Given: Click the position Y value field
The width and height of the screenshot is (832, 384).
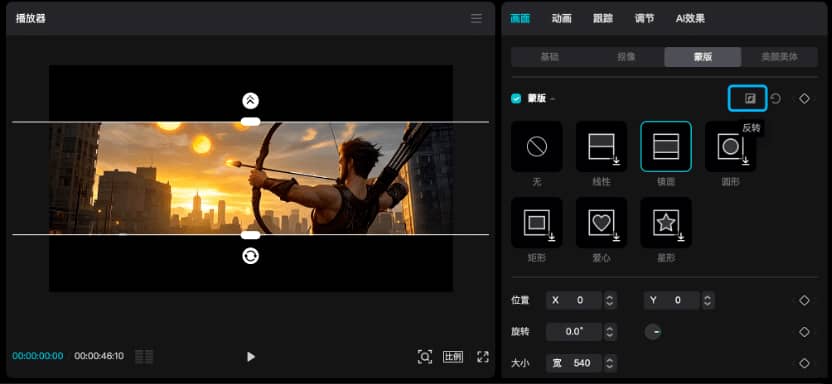Looking at the screenshot, I should pyautogui.click(x=672, y=300).
